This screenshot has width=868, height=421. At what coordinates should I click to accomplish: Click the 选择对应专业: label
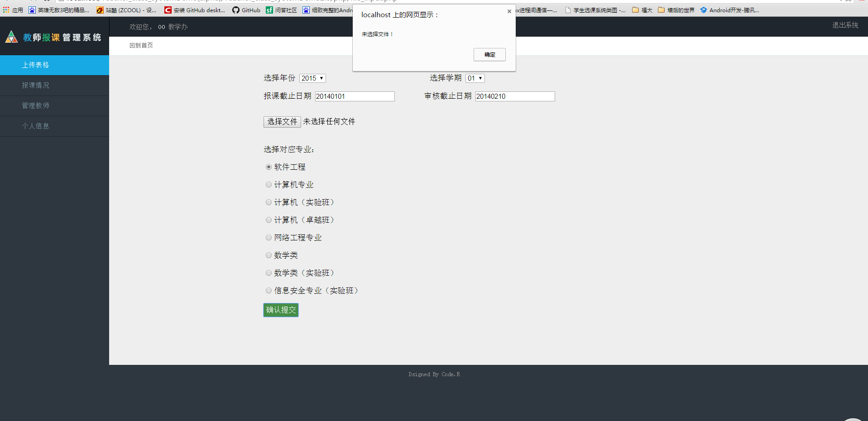pos(289,149)
